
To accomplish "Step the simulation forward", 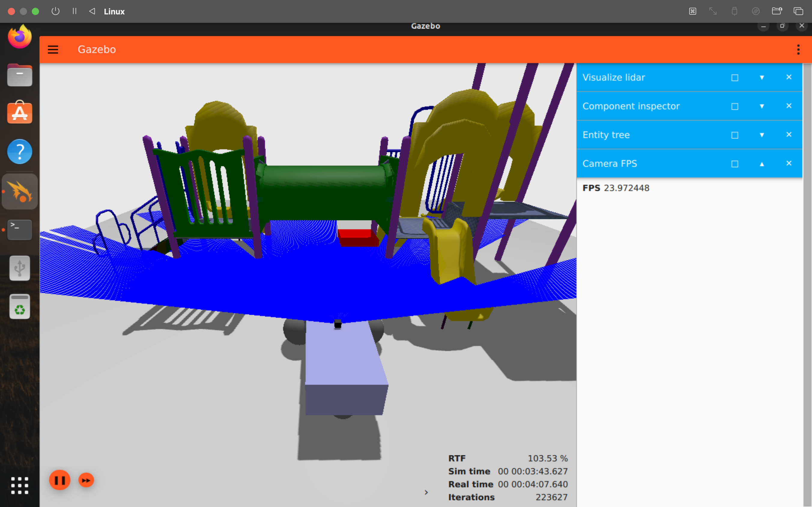I will tap(86, 480).
